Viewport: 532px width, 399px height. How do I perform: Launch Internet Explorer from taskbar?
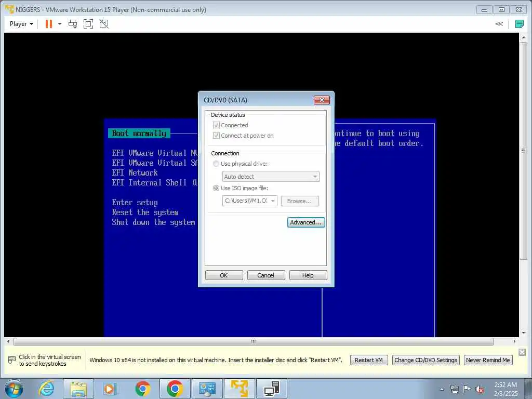[46, 389]
